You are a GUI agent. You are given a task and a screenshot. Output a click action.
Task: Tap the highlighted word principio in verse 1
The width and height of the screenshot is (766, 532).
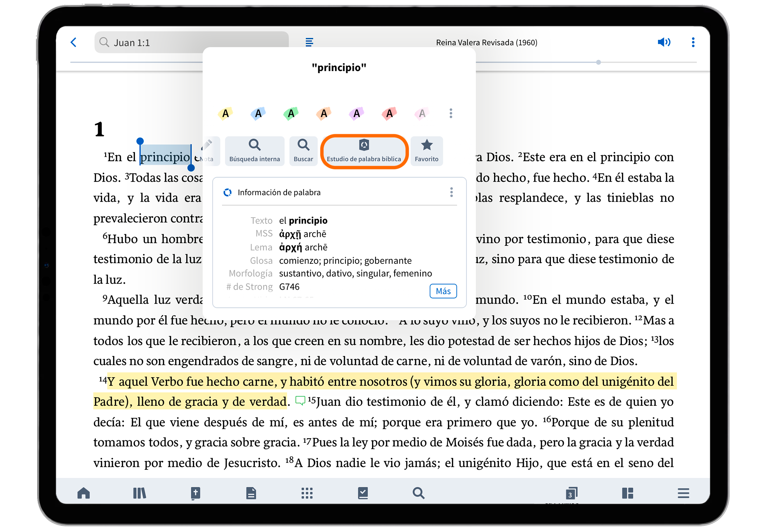tap(165, 157)
